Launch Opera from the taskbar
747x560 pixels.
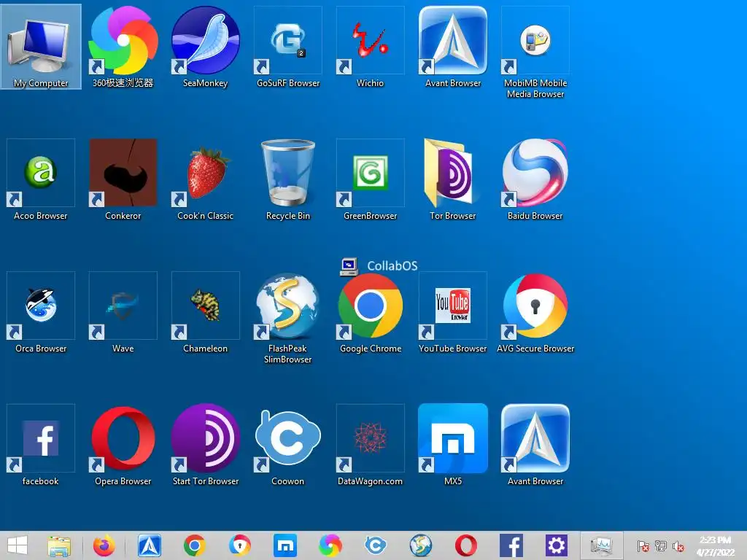(466, 545)
